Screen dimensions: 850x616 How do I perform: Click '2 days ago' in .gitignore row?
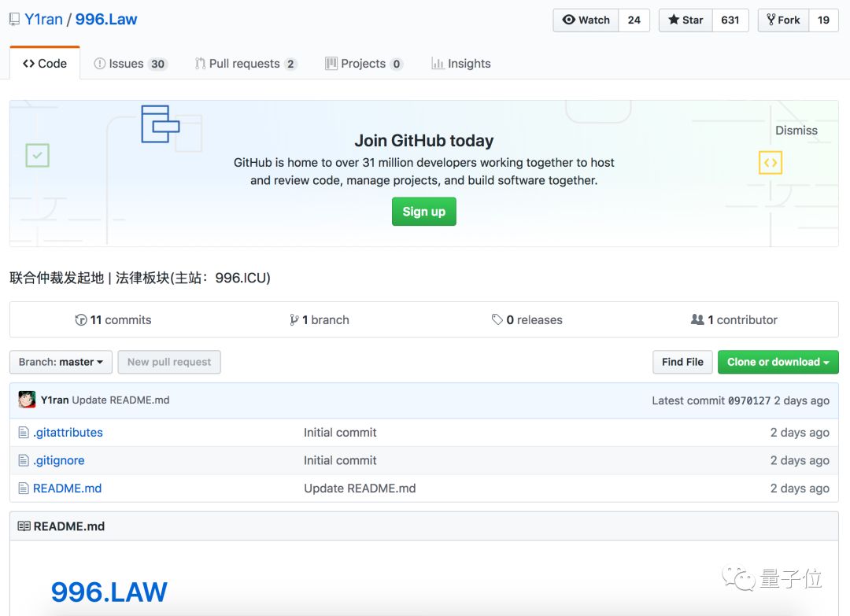tap(800, 460)
